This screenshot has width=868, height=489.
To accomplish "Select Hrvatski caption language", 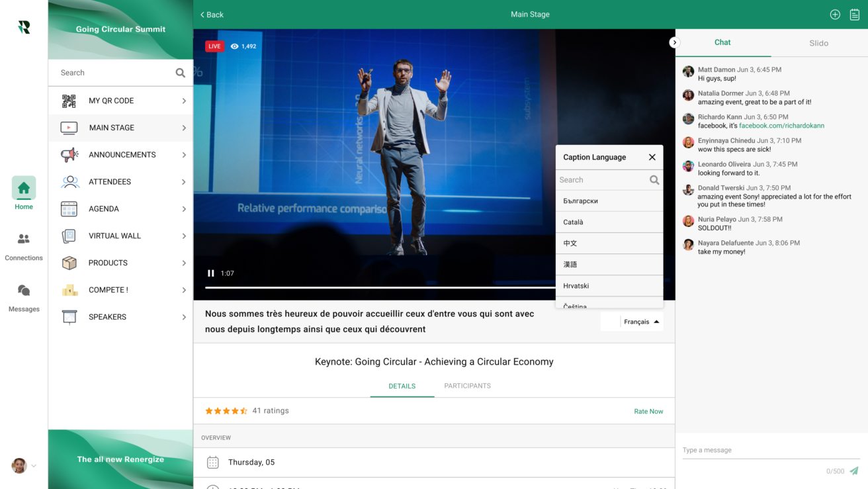I will [x=609, y=286].
